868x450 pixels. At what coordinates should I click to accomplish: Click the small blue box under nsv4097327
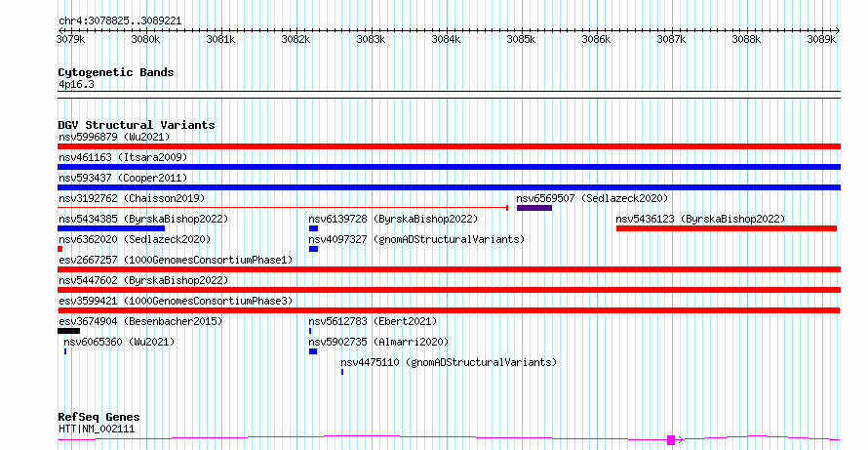313,249
